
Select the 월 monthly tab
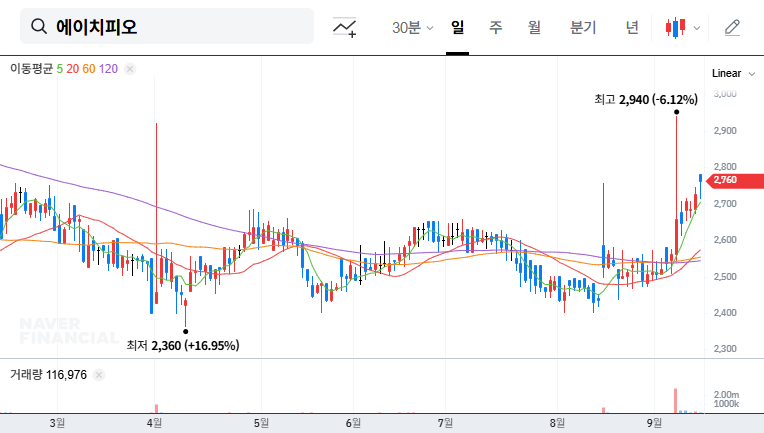pos(534,27)
